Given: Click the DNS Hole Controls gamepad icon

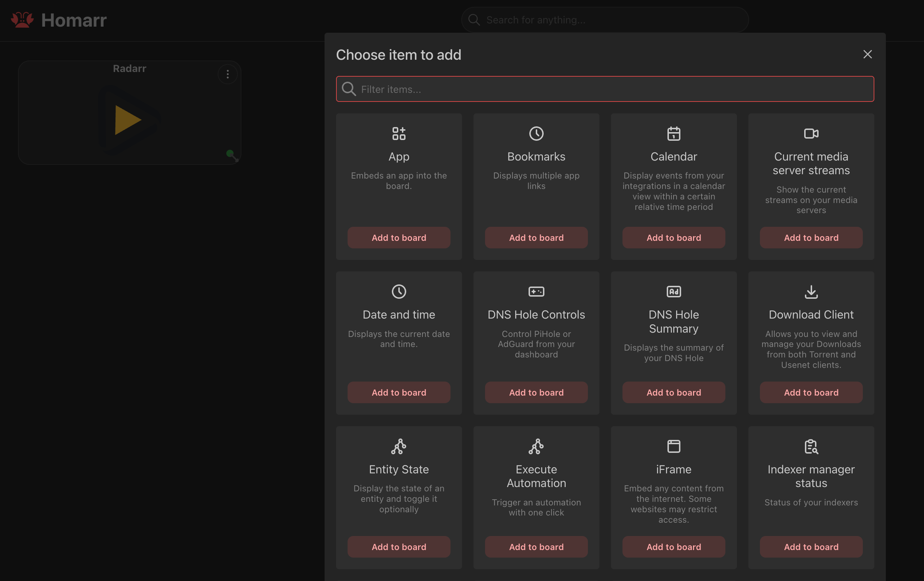Looking at the screenshot, I should point(536,292).
